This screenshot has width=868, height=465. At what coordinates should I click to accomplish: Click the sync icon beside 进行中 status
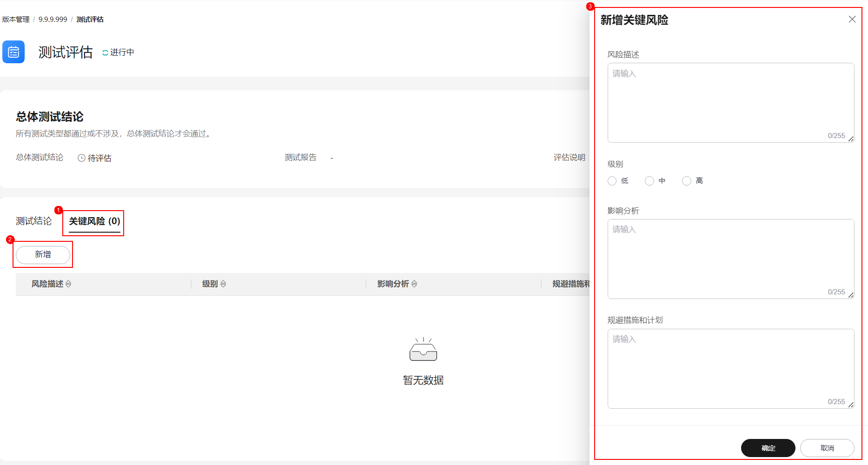tap(104, 52)
